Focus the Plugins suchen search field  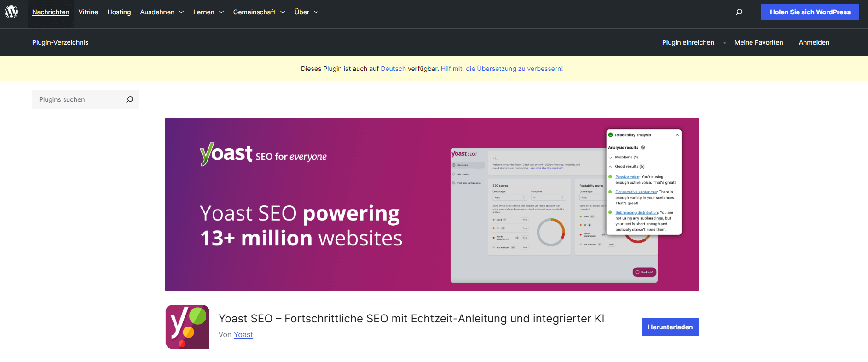tap(78, 99)
